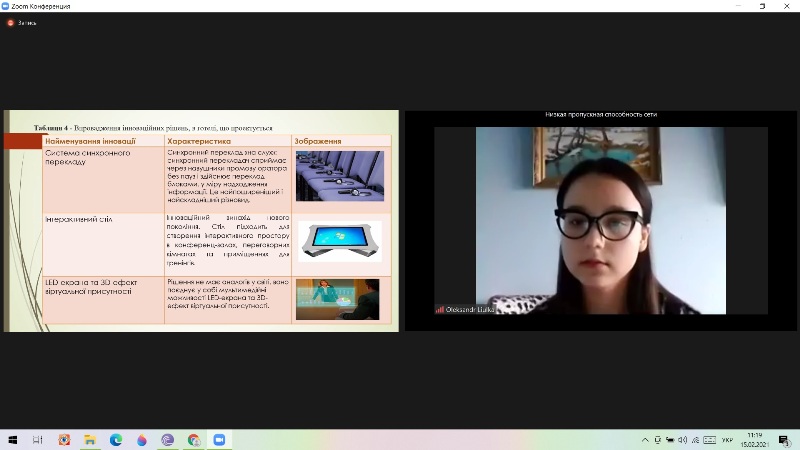Minimize the Zoom conference window
Screen dimensions: 800x450
738,6
